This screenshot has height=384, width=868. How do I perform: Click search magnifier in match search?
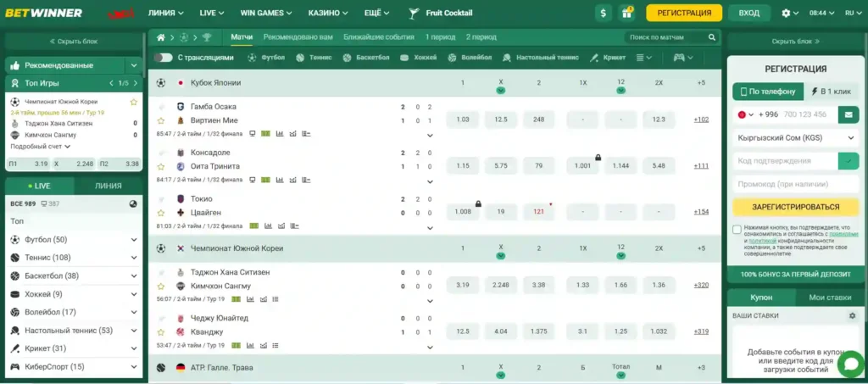(x=712, y=37)
